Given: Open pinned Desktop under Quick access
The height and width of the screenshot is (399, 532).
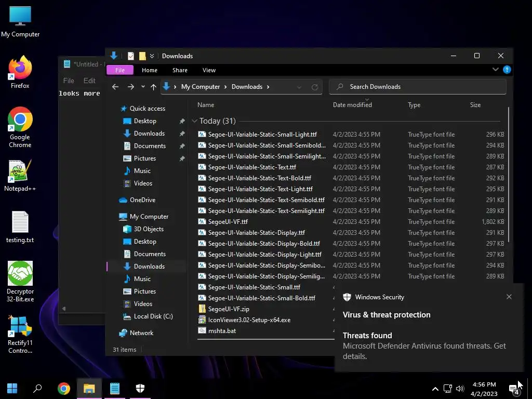Looking at the screenshot, I should 145,121.
